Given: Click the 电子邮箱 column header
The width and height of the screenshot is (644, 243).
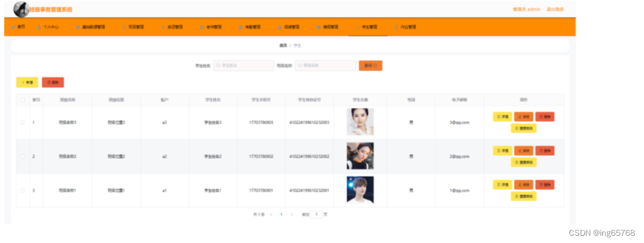Looking at the screenshot, I should pyautogui.click(x=459, y=99).
